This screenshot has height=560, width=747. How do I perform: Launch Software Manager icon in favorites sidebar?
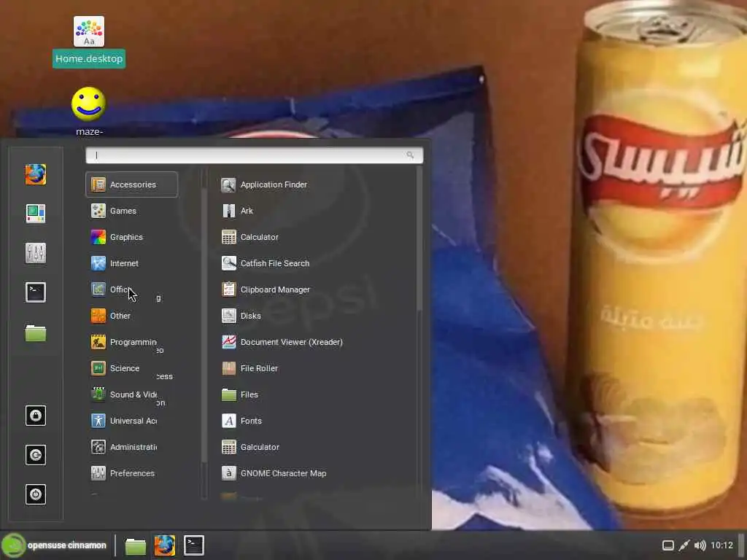(36, 214)
